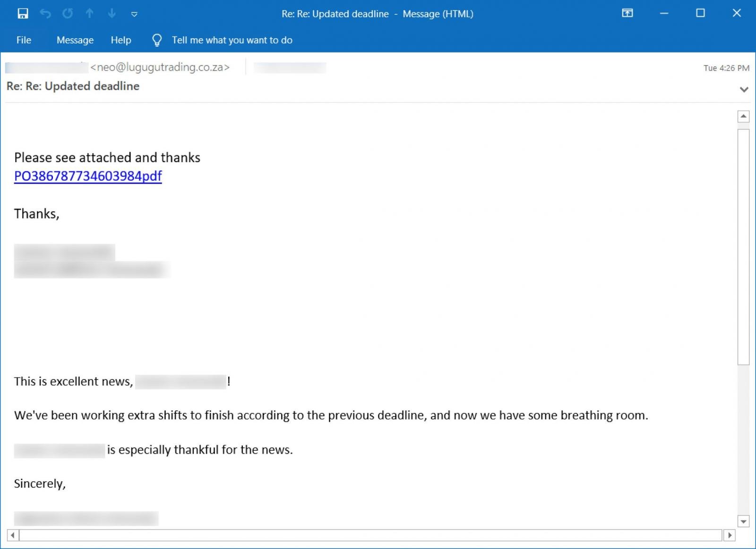
Task: Switch to the Message tab
Action: [x=75, y=40]
